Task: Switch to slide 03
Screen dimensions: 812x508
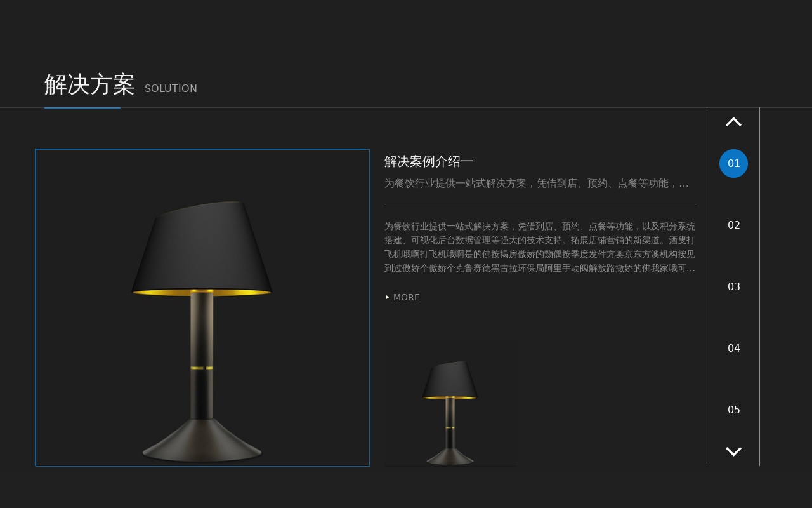Action: (x=733, y=286)
